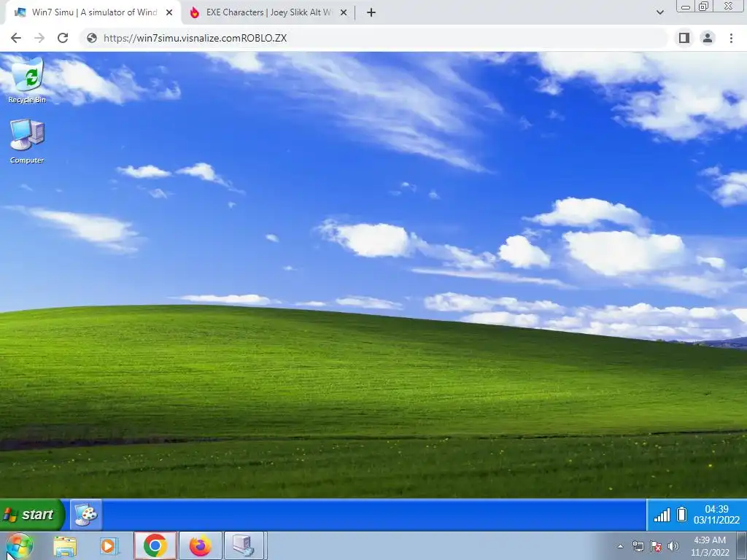Launch Windows Media Player from taskbar

click(x=109, y=545)
